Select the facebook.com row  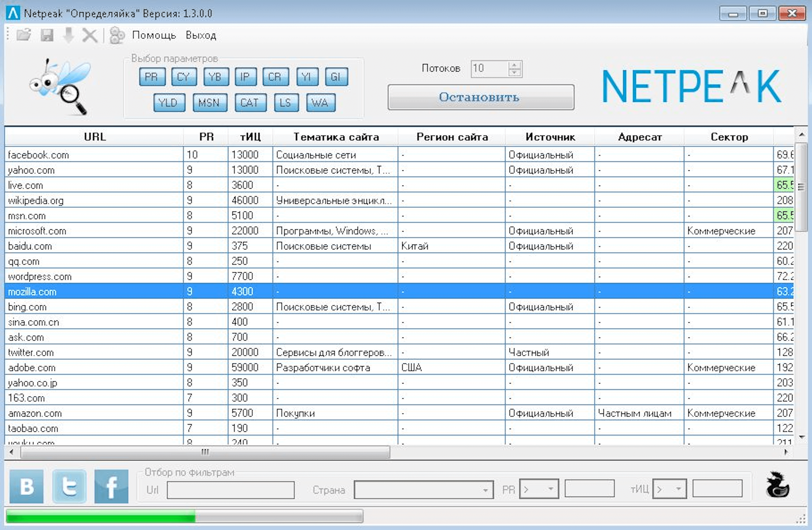click(399, 155)
